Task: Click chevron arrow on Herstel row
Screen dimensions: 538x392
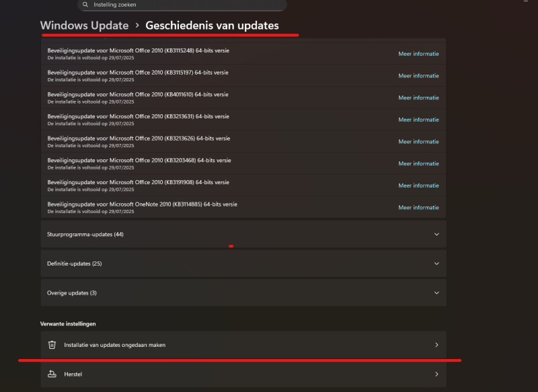Action: [x=436, y=374]
